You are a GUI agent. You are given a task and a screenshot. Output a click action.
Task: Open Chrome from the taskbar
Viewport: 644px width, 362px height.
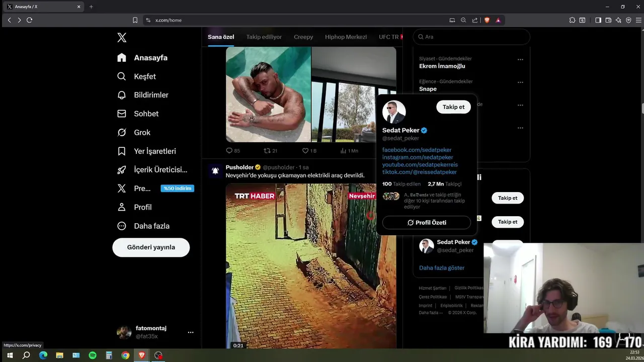coord(125,355)
